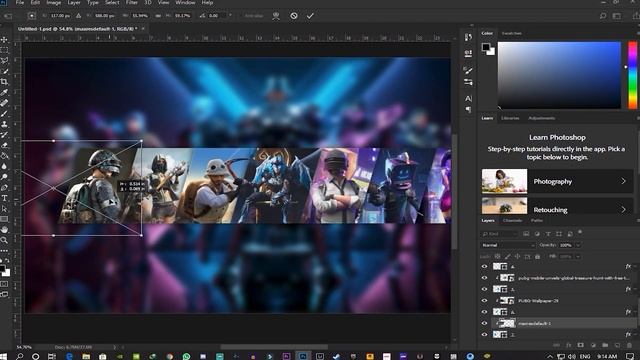Screen dimensions: 640x360
Task: Filter layers by type layers icon
Action: tap(548, 234)
